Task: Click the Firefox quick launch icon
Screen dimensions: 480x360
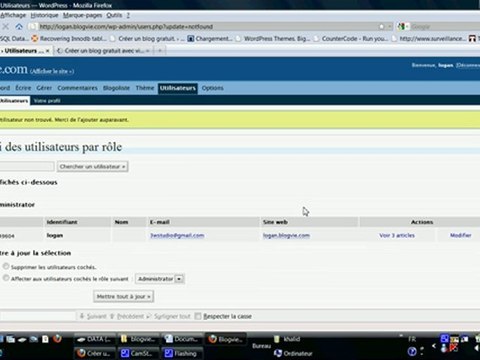Action: [57, 339]
